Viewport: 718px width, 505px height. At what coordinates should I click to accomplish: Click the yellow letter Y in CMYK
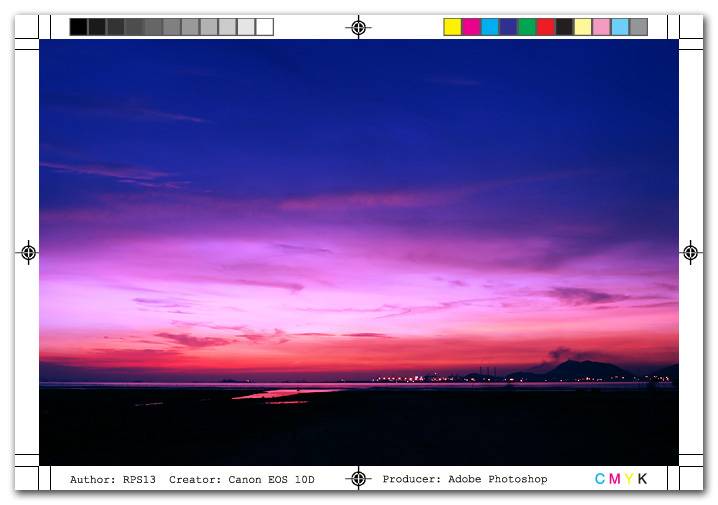tap(629, 478)
